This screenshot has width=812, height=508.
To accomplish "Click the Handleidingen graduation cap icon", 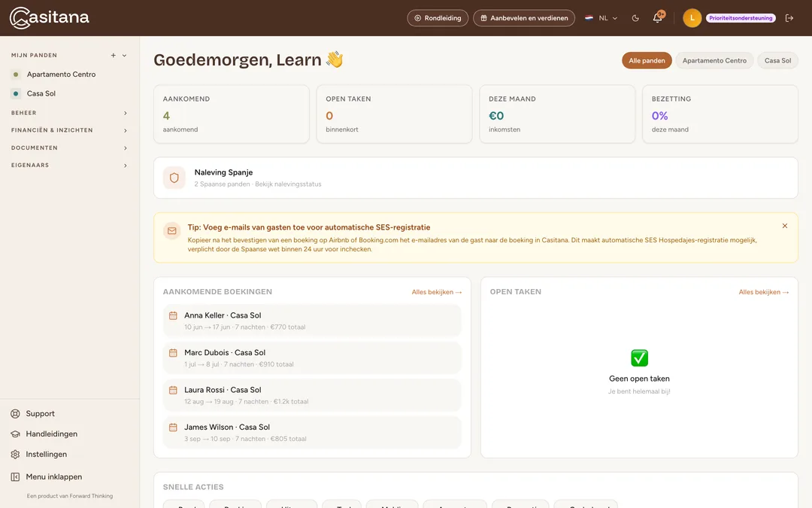I will click(x=16, y=434).
